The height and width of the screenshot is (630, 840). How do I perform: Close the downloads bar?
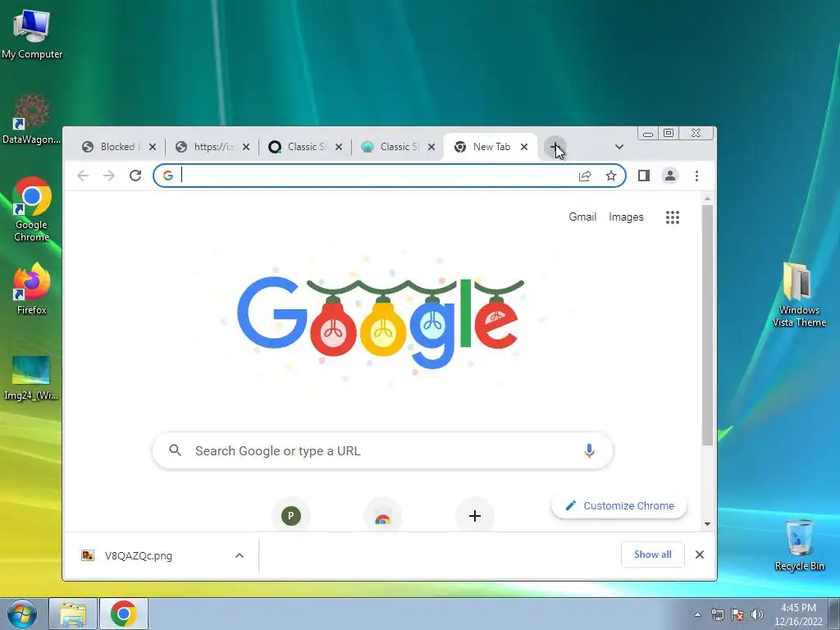(699, 555)
